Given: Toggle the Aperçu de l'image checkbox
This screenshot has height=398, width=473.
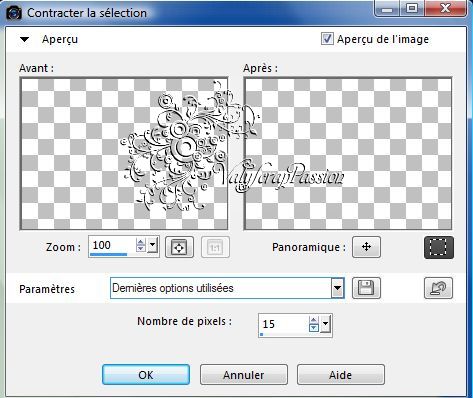Looking at the screenshot, I should tap(327, 39).
